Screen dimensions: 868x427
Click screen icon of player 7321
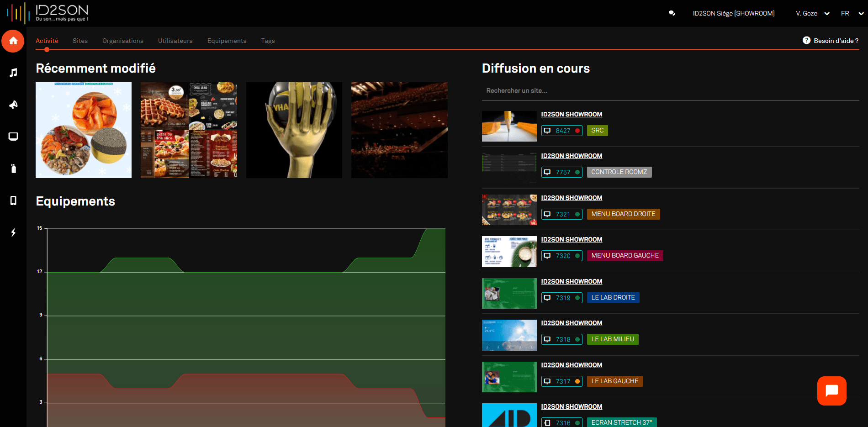coord(547,214)
